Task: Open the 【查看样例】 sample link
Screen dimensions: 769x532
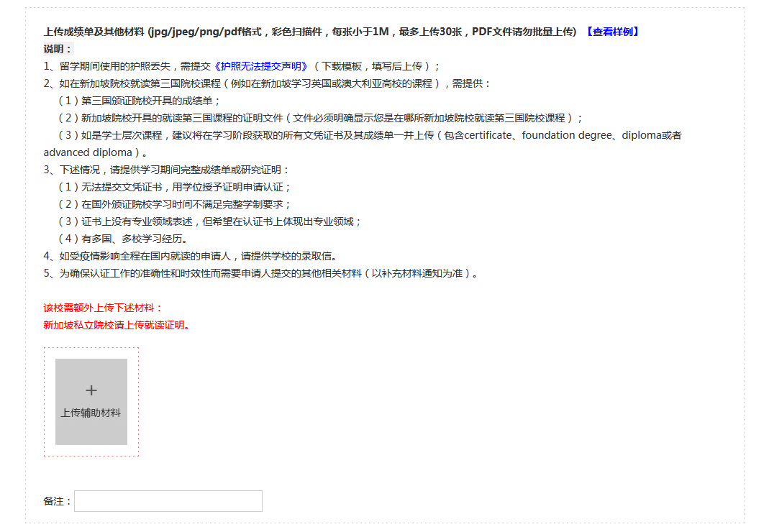Action: point(612,32)
